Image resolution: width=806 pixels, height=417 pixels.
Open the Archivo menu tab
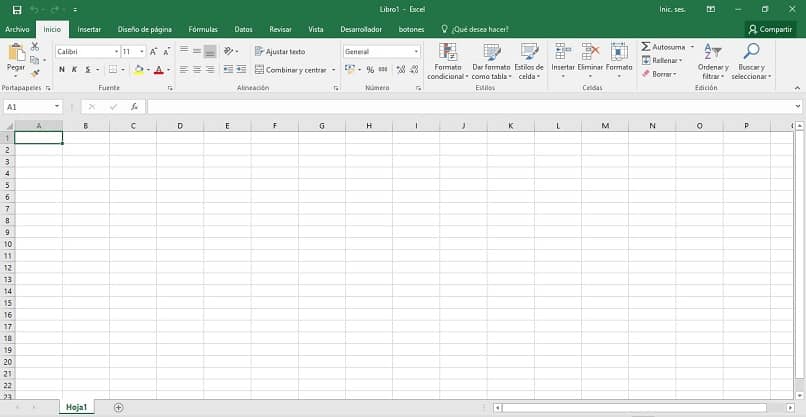[17, 29]
